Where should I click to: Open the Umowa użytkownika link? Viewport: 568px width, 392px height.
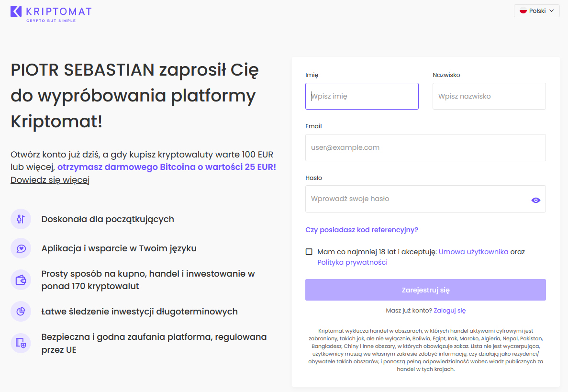click(x=473, y=252)
